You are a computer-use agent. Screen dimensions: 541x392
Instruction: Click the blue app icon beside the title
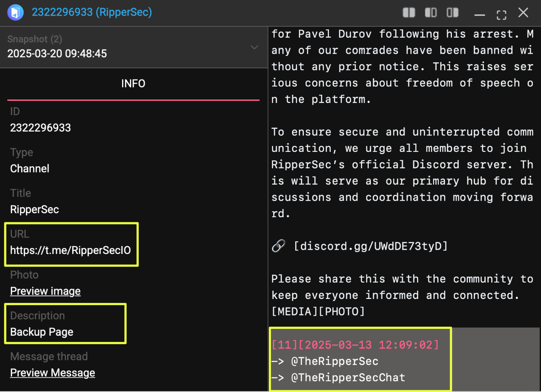16,12
